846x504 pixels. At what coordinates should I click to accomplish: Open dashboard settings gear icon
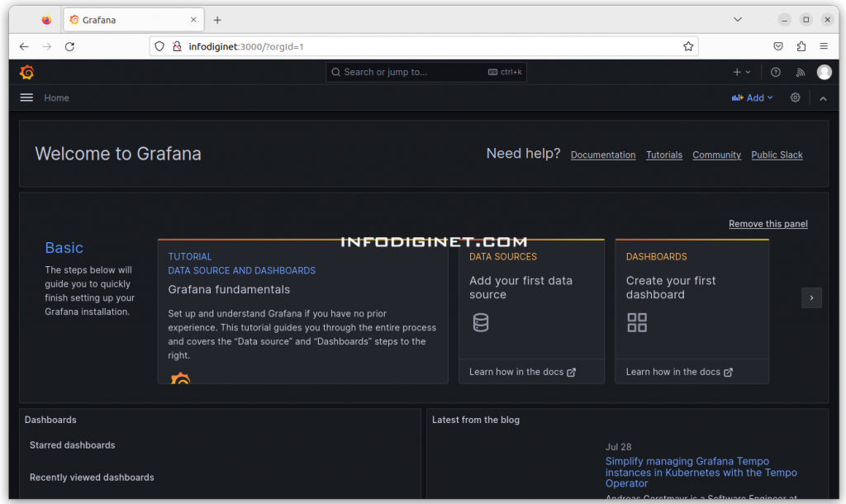click(x=796, y=97)
